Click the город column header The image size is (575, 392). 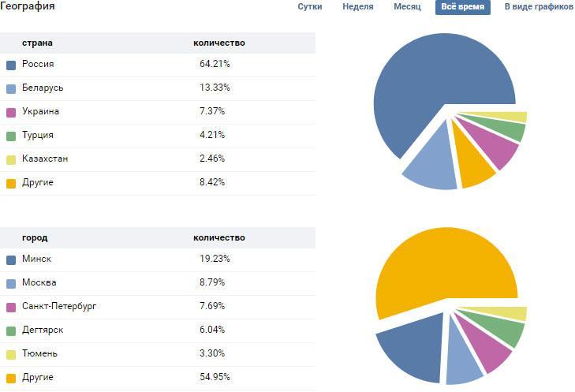coord(35,237)
